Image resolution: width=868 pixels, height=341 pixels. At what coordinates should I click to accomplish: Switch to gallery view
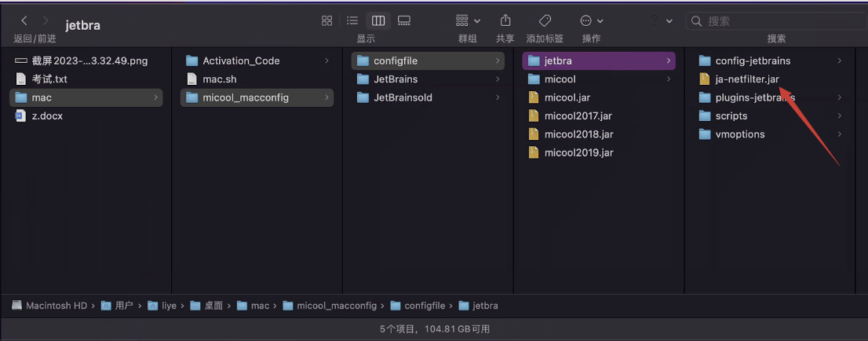point(404,20)
